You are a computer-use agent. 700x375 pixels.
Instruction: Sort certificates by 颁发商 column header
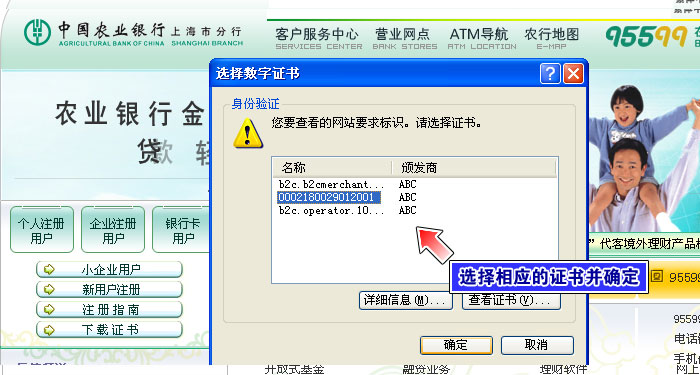(474, 168)
